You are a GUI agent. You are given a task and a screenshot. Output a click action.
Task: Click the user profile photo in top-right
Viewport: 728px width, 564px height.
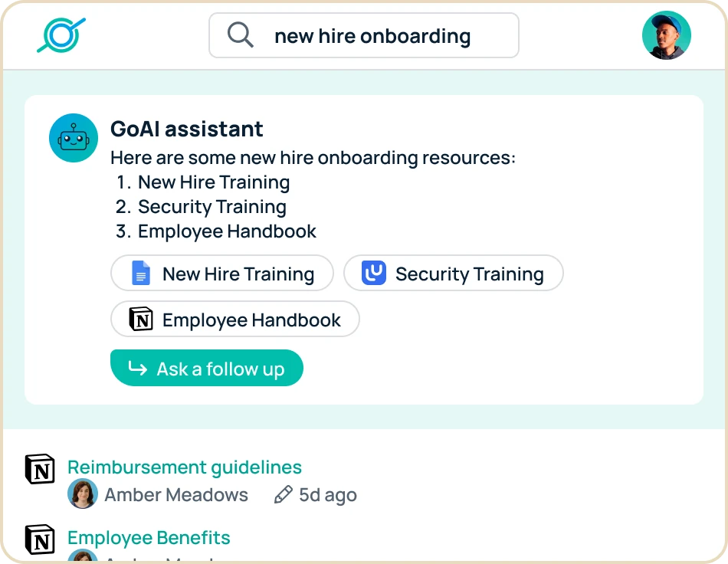(x=666, y=34)
